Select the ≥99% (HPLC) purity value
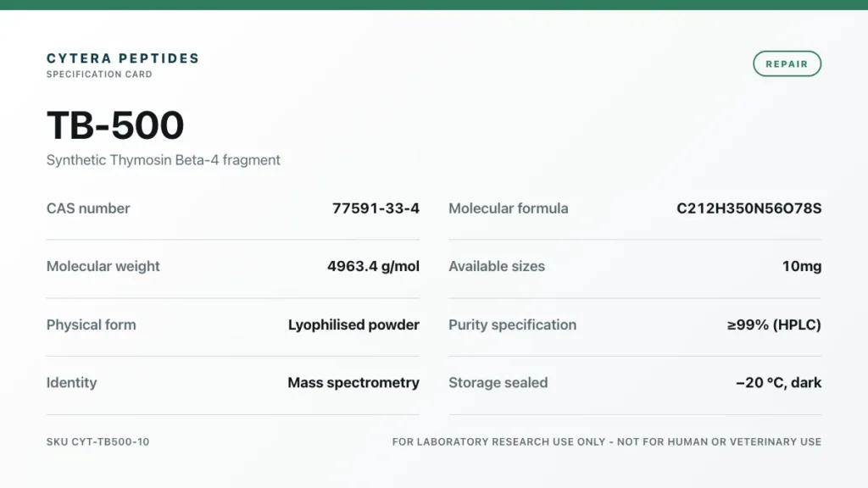The image size is (868, 488). pos(774,324)
